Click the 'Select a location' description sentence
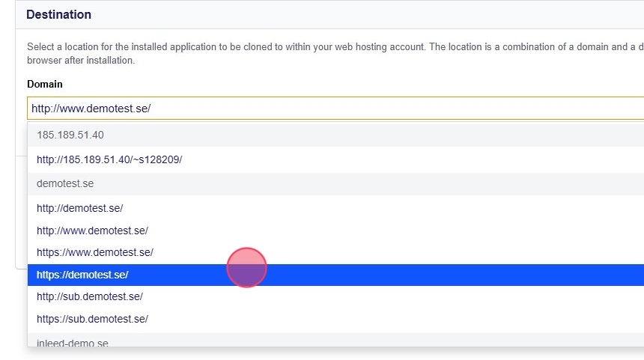Viewport: 644px width, 360px height. (150, 46)
